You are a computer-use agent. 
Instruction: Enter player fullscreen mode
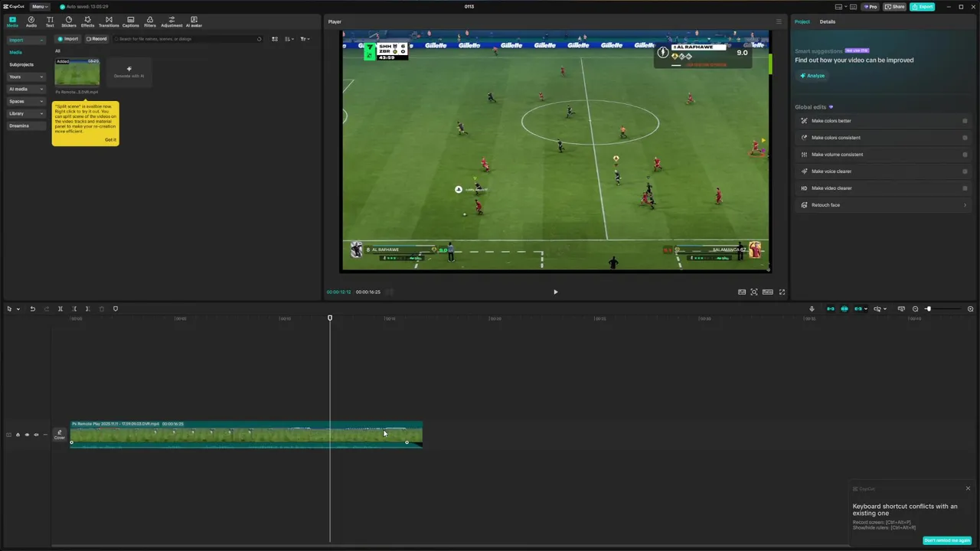tap(782, 292)
